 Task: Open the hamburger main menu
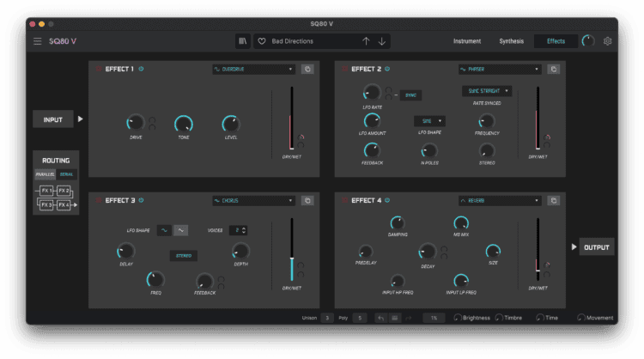[38, 41]
